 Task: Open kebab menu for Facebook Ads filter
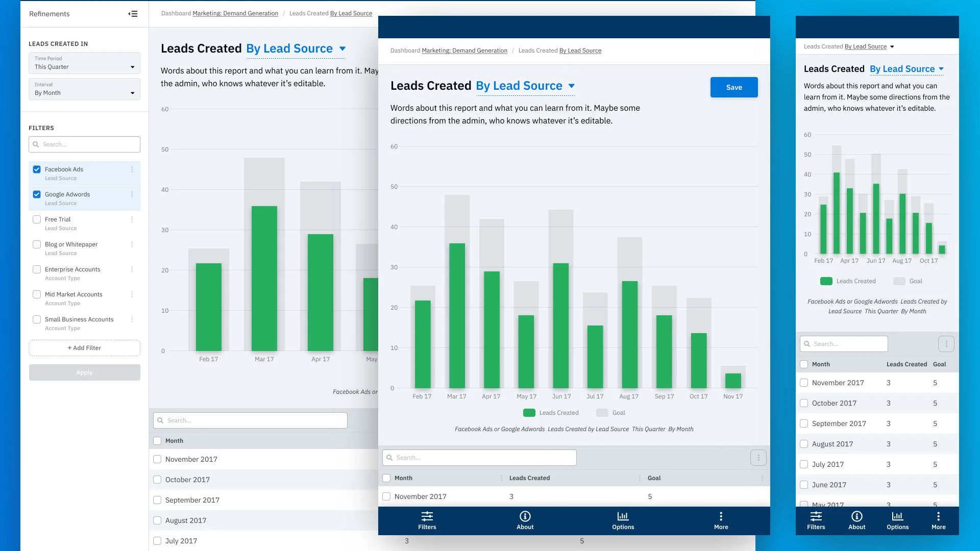pyautogui.click(x=132, y=169)
